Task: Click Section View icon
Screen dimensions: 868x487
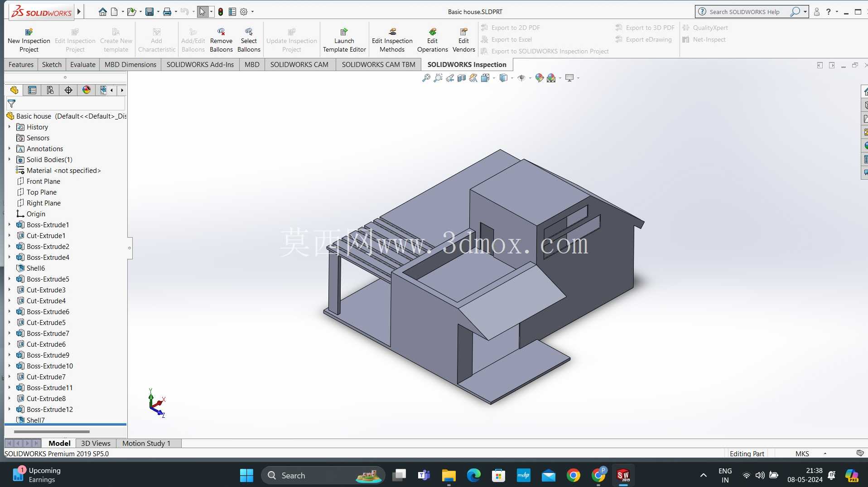Action: [x=462, y=78]
